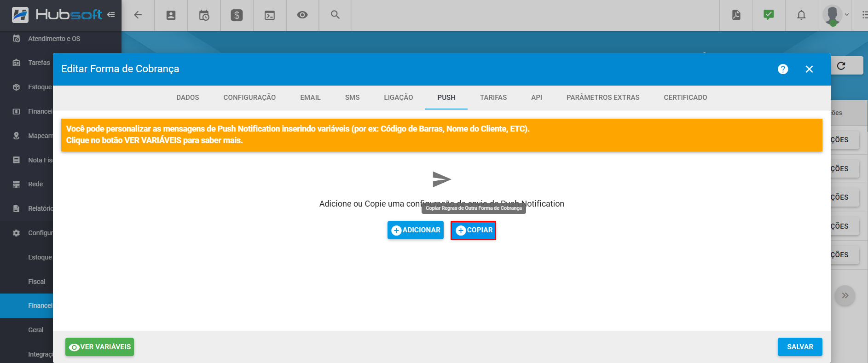Click the VER VARIÁVEIS button
Image resolution: width=868 pixels, height=363 pixels.
(99, 347)
